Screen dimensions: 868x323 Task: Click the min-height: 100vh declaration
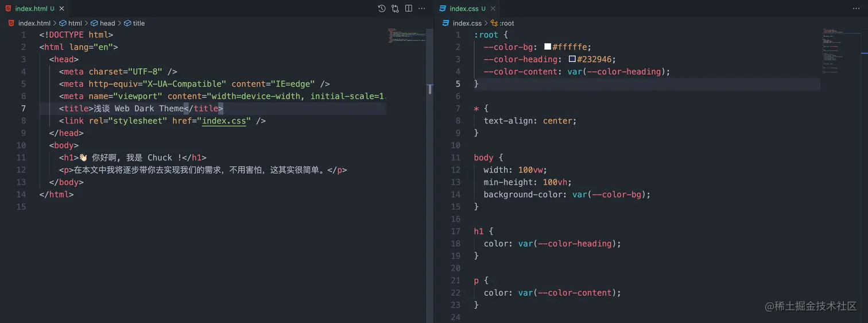[528, 182]
